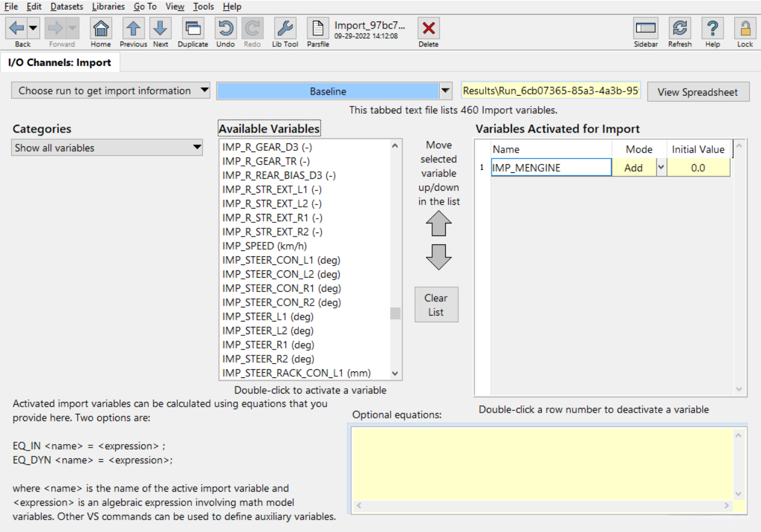Open the Libraries menu

pos(108,7)
